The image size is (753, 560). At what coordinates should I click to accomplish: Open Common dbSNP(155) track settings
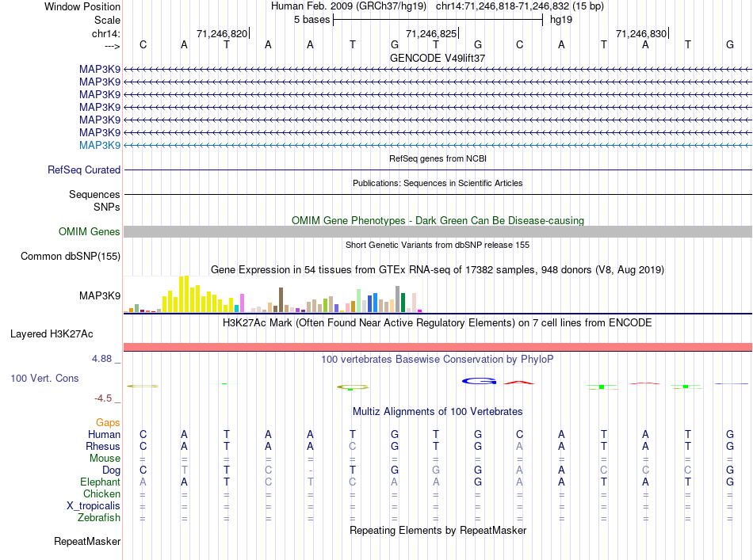click(71, 257)
